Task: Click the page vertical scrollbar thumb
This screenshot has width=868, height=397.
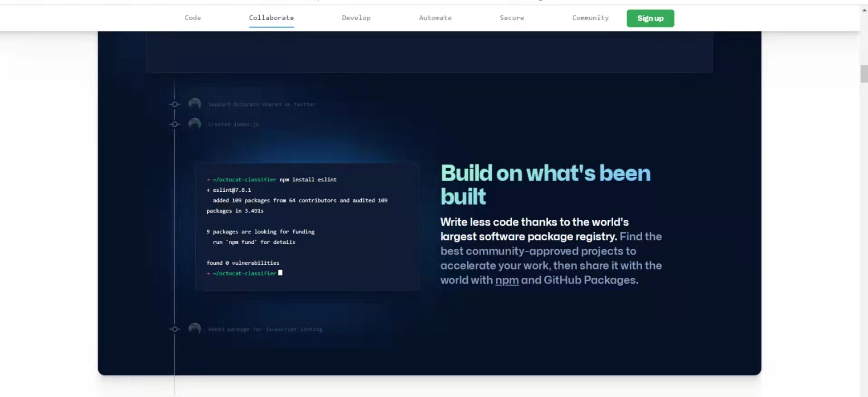Action: coord(864,74)
